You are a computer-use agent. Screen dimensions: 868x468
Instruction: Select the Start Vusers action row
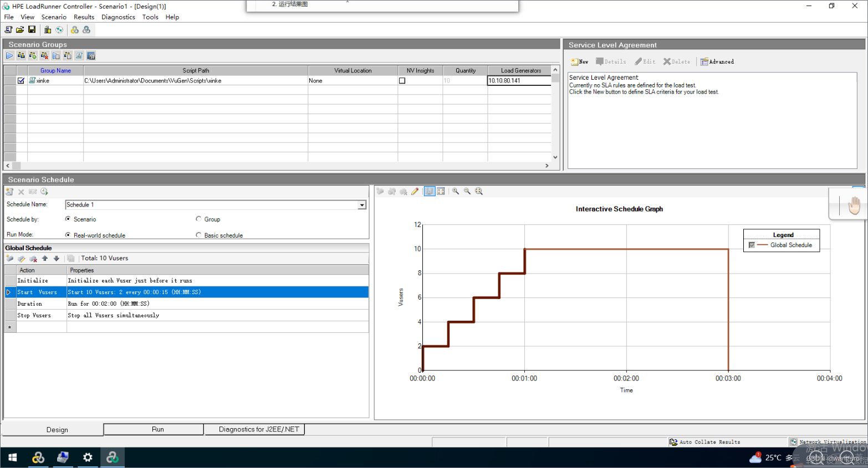[x=187, y=292]
